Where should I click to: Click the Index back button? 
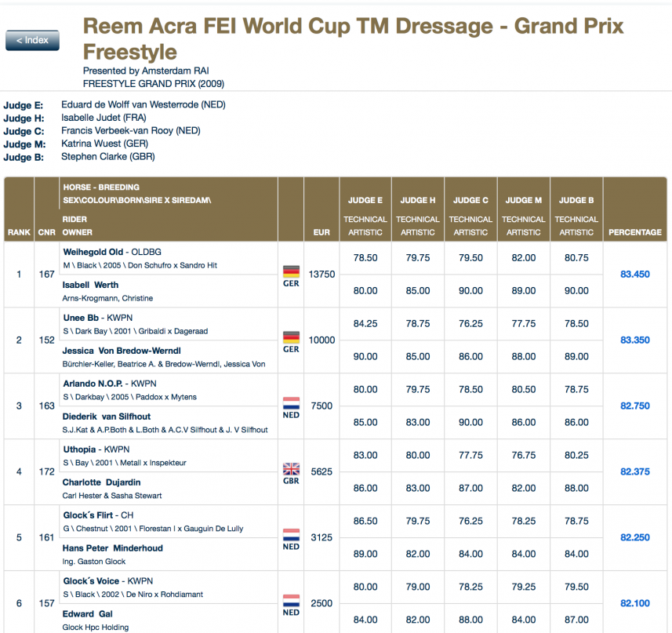click(x=32, y=40)
